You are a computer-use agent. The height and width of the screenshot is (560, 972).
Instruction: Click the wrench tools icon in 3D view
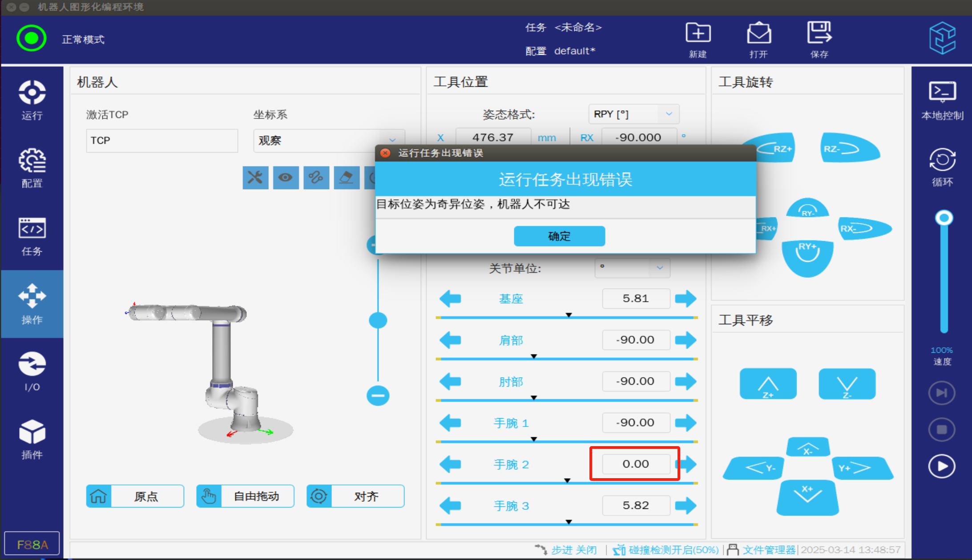point(255,178)
